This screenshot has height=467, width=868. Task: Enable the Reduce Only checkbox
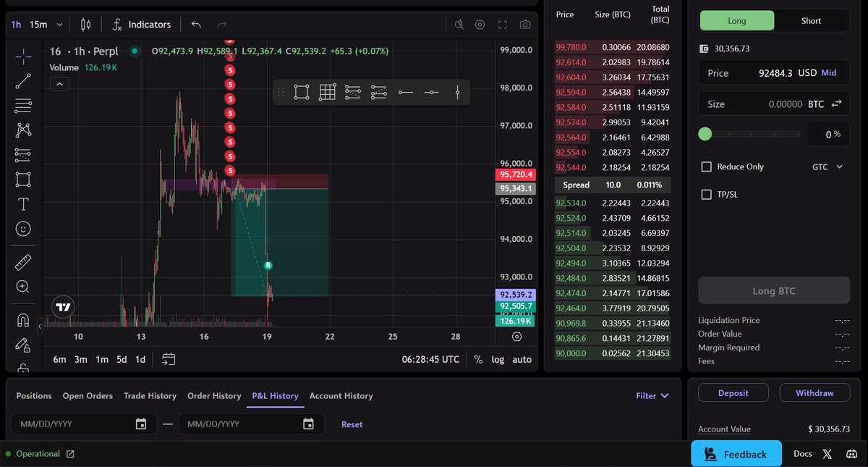707,167
